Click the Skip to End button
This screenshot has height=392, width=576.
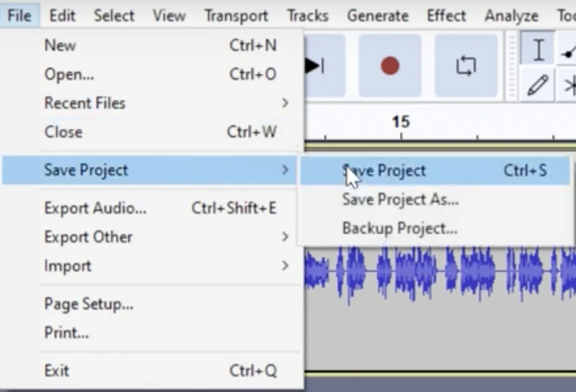point(317,66)
